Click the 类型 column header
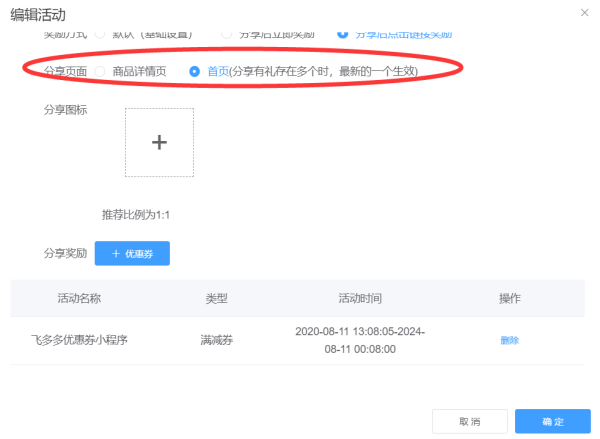This screenshot has height=439, width=600. [x=216, y=298]
